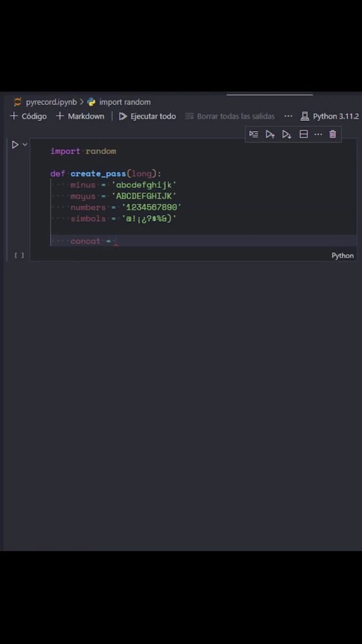Click the simbols variable name
The image size is (362, 644).
point(88,218)
